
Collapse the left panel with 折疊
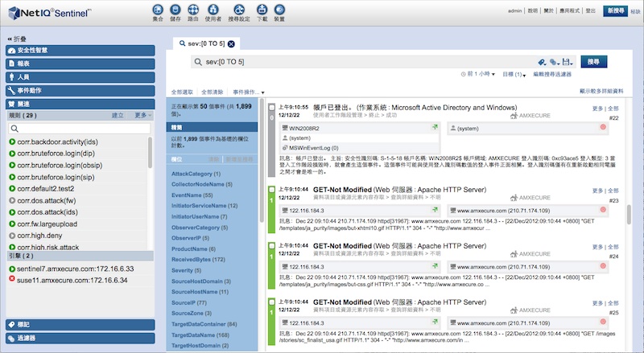17,39
